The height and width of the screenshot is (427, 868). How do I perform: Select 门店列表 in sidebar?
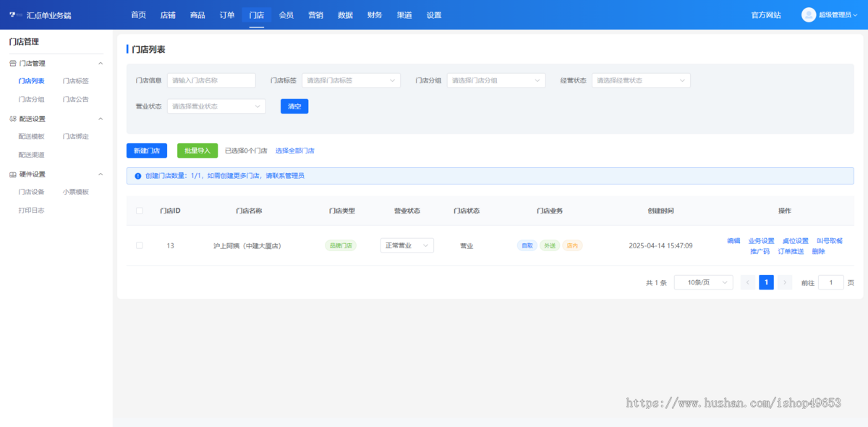coord(31,81)
